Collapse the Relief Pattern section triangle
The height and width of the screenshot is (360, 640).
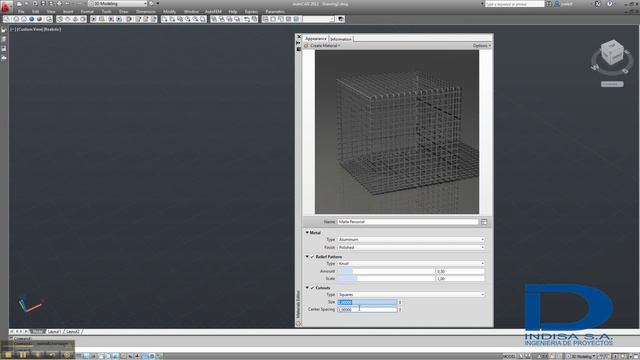[307, 257]
